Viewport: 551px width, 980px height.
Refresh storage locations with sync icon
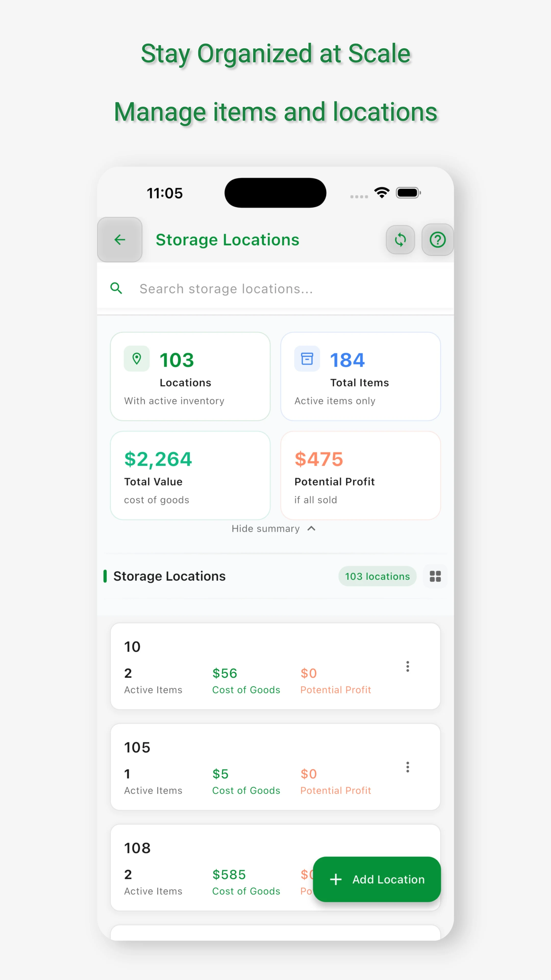point(400,240)
